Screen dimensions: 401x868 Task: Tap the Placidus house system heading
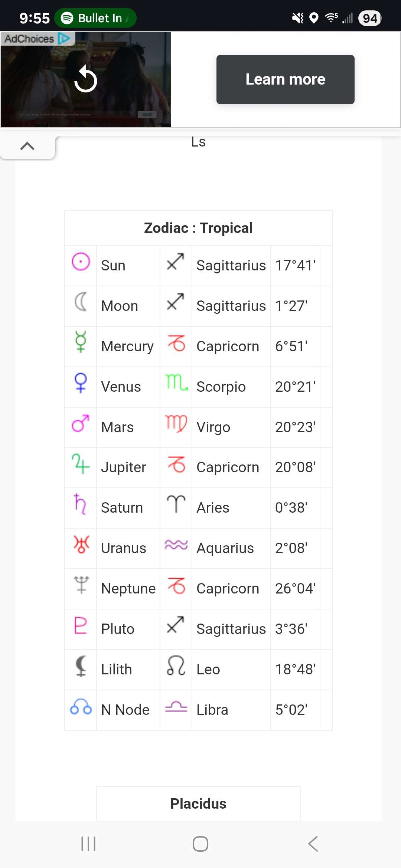tap(198, 803)
